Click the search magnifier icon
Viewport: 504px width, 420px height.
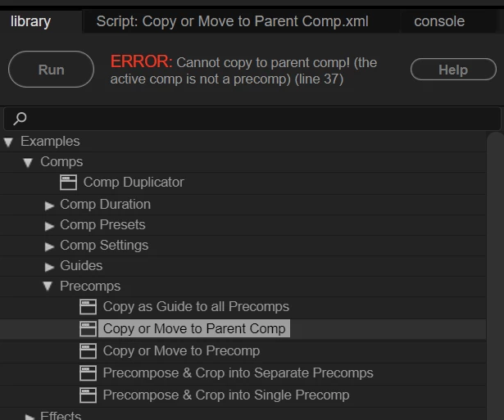point(20,119)
